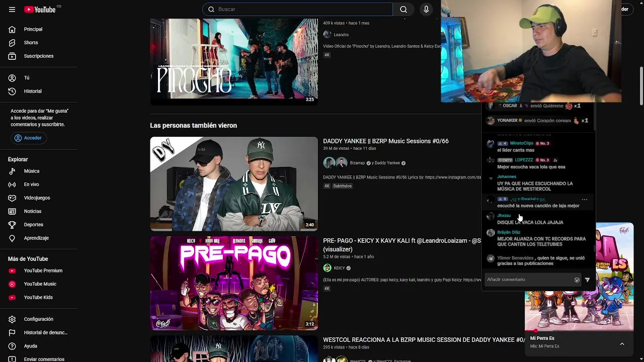
Task: Click Johannes username in chat
Action: point(507,176)
